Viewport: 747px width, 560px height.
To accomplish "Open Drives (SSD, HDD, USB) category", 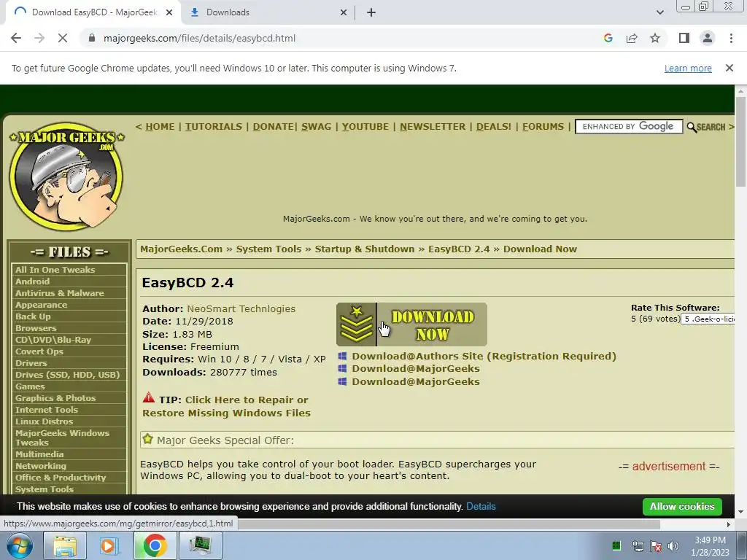I will coord(68,375).
